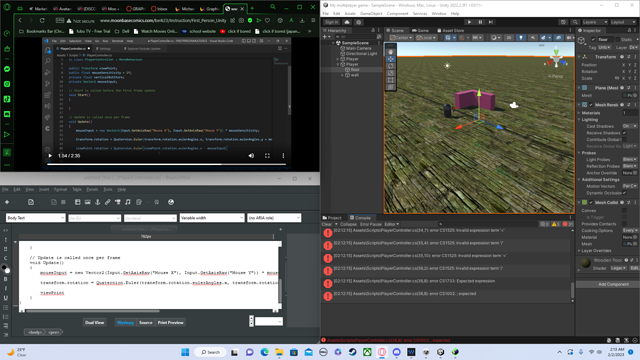Open the Component menu in Unity
The width and height of the screenshot is (640, 360).
coord(397,14)
